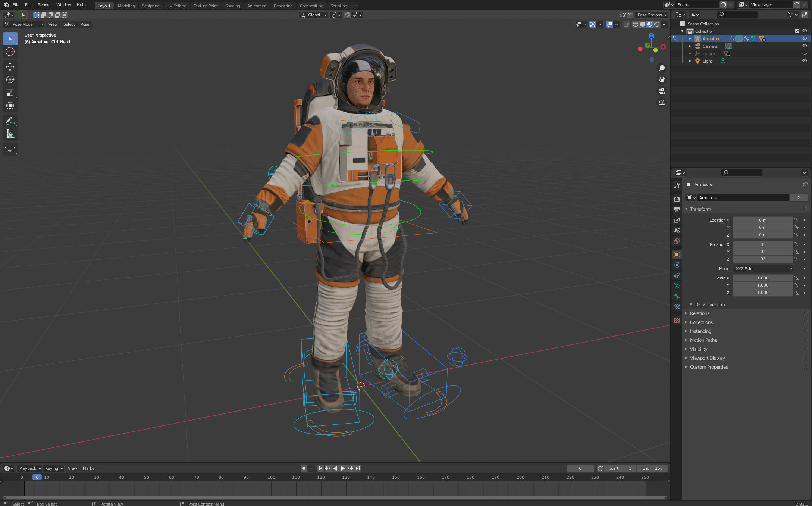Image resolution: width=812 pixels, height=506 pixels.
Task: Hide the Camera in the outliner
Action: [805, 46]
